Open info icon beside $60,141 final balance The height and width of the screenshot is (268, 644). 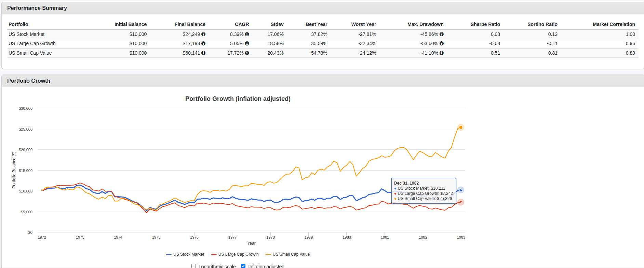click(203, 53)
